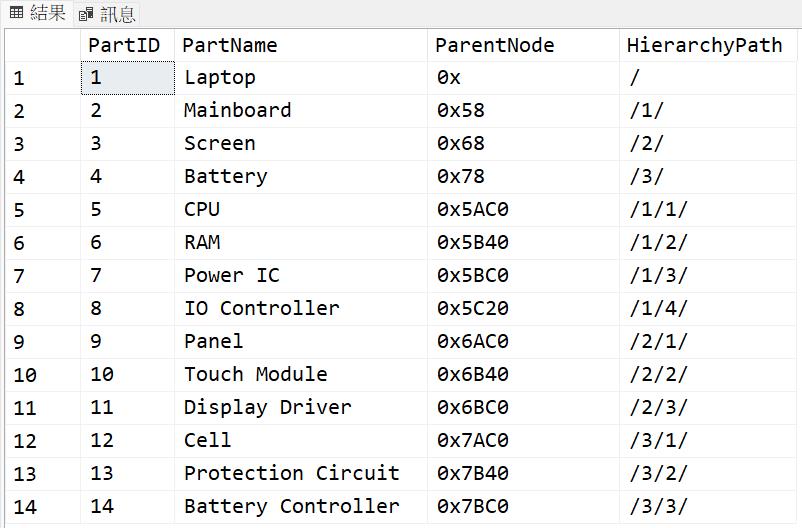802x528 pixels.
Task: Select the Display Driver cell
Action: coord(268,407)
